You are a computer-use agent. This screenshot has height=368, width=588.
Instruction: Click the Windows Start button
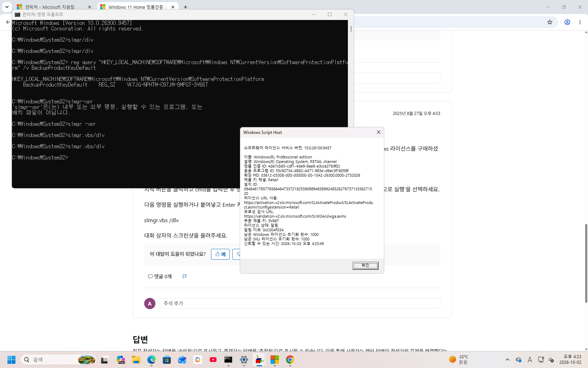(x=12, y=360)
